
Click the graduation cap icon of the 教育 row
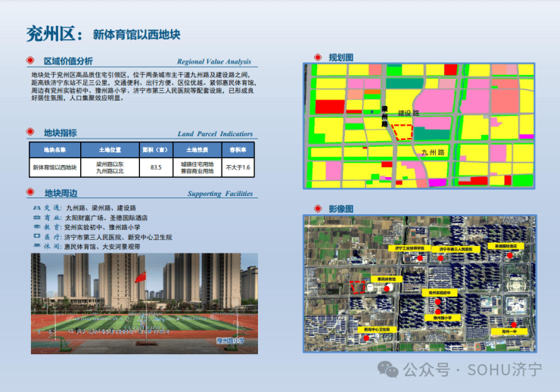[37, 227]
